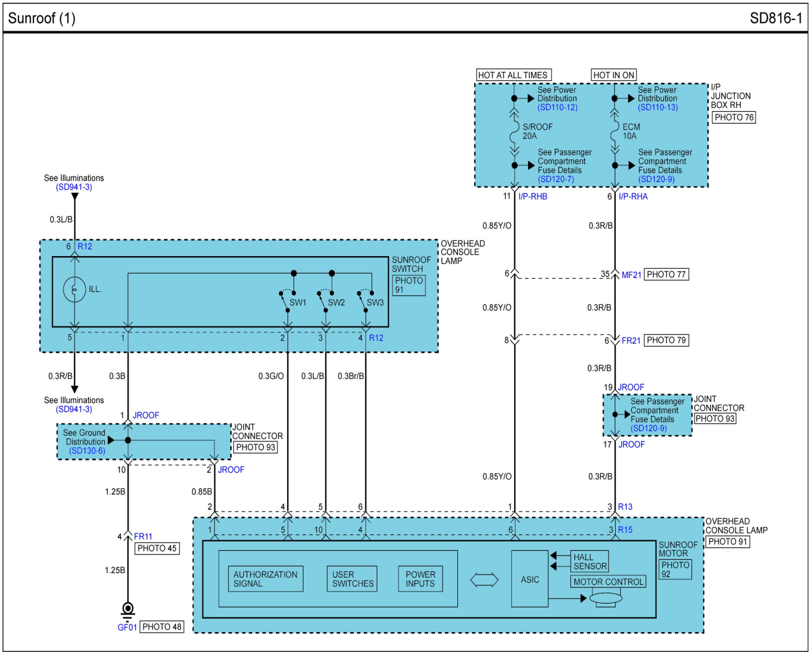812x655 pixels.
Task: Click the S/ROOF 20A fuse symbol
Action: pos(514,132)
